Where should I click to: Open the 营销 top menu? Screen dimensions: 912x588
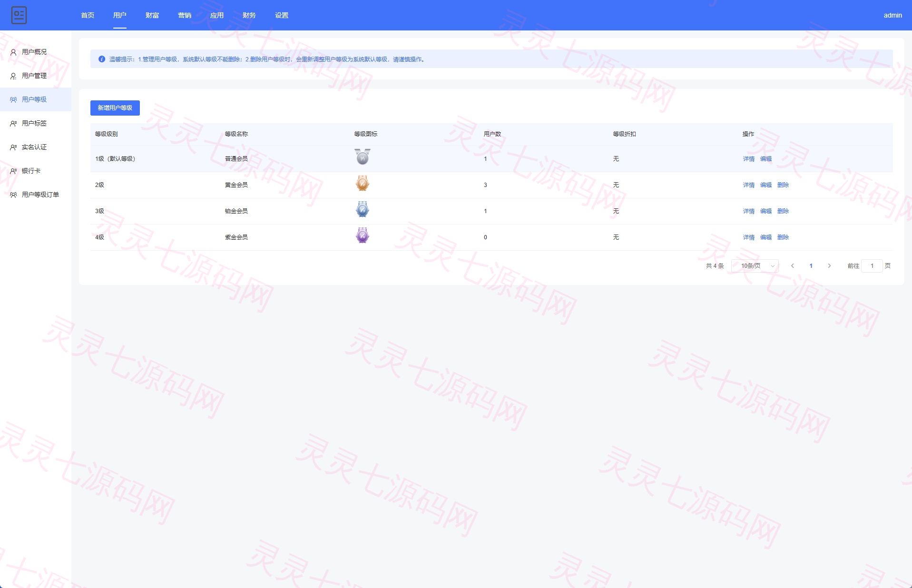(x=185, y=15)
